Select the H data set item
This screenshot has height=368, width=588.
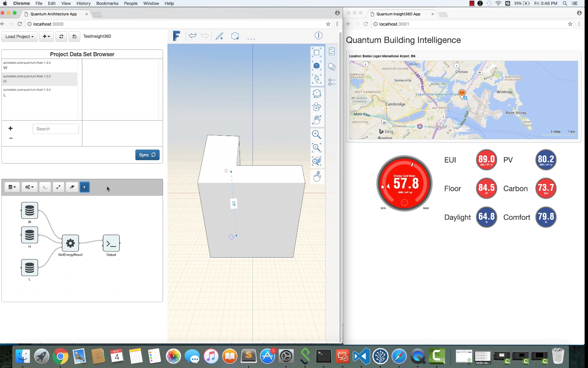click(39, 79)
